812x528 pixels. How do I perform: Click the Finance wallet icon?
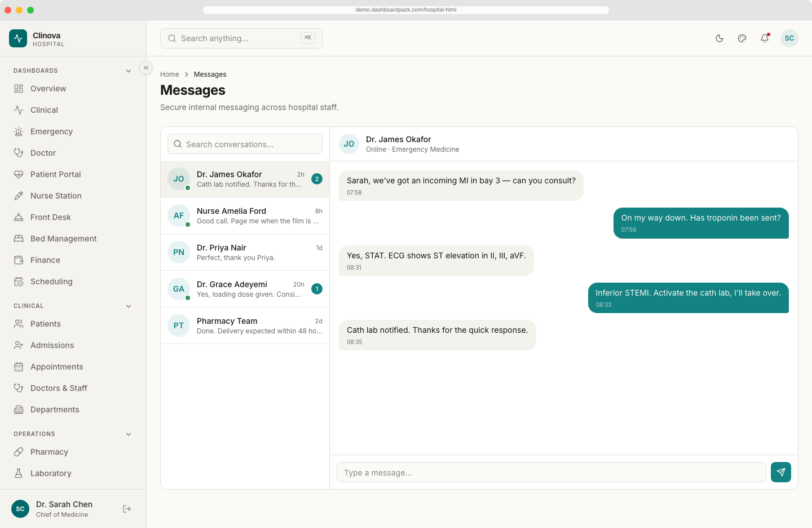coord(19,260)
